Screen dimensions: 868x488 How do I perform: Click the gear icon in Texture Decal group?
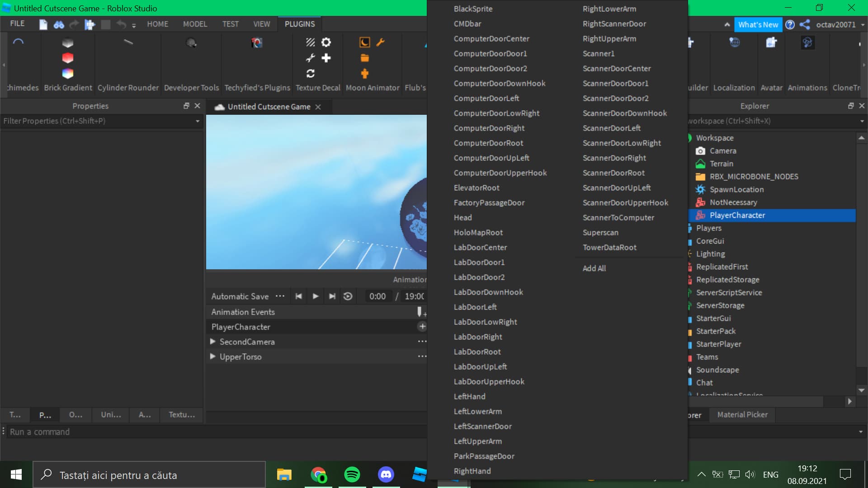[x=326, y=42]
